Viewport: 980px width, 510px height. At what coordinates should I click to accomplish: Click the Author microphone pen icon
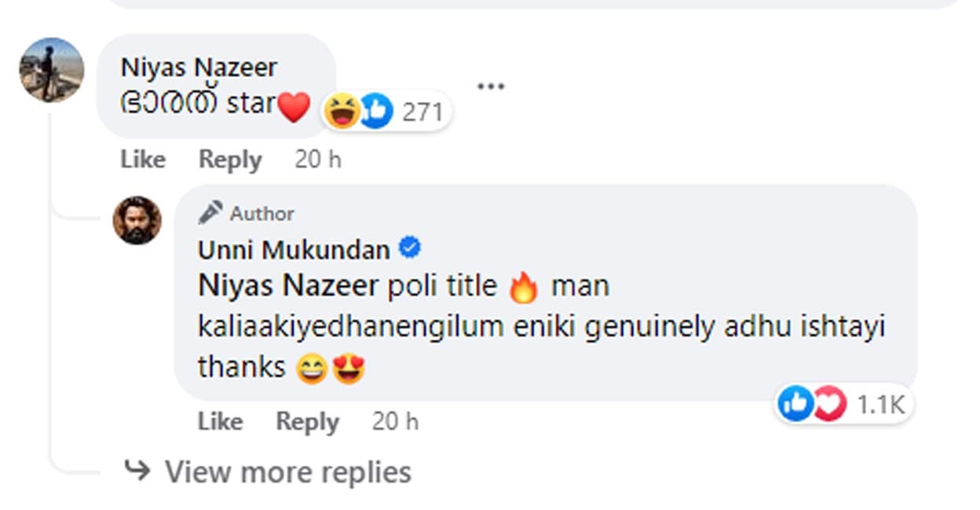tap(210, 213)
